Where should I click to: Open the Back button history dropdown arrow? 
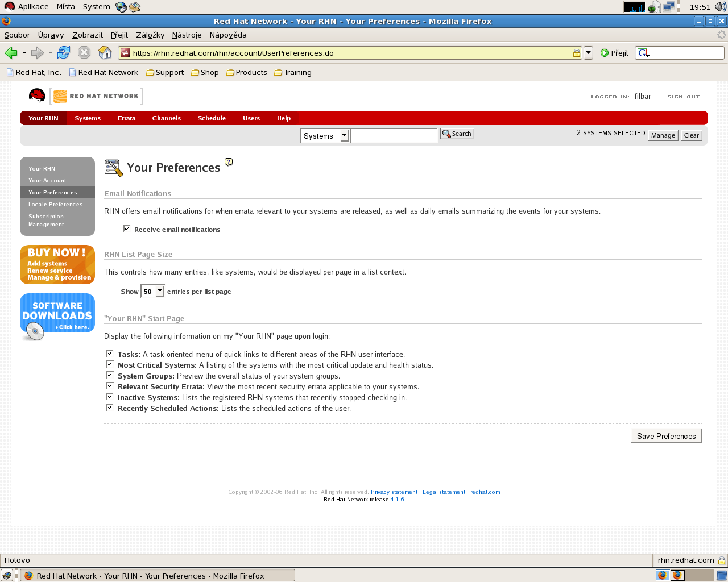pos(24,53)
